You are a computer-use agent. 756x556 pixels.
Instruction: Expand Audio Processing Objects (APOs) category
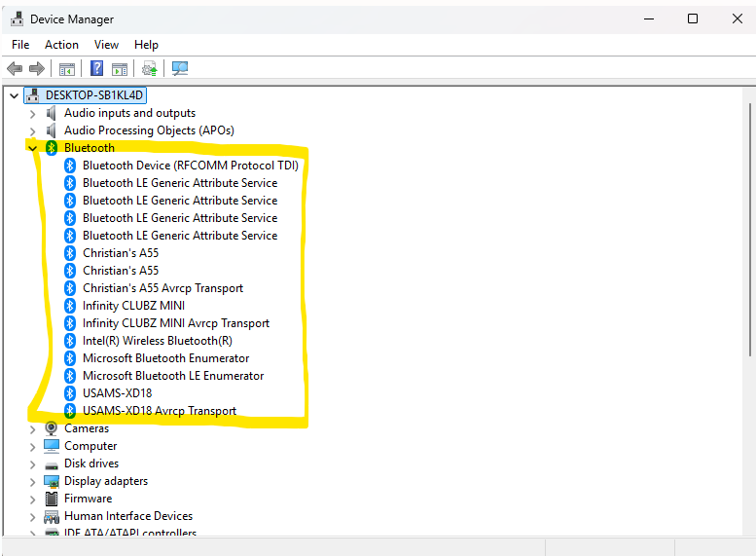[x=32, y=131]
